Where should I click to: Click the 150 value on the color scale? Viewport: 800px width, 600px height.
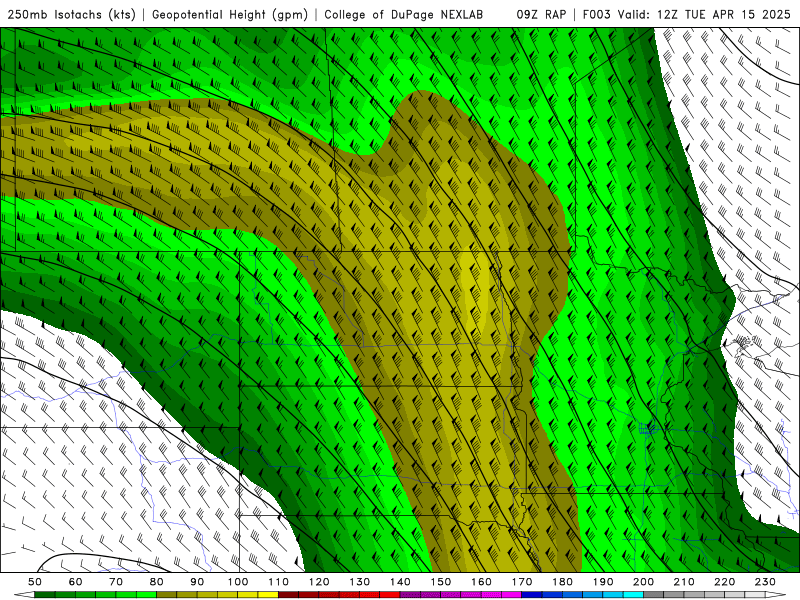pos(441,582)
